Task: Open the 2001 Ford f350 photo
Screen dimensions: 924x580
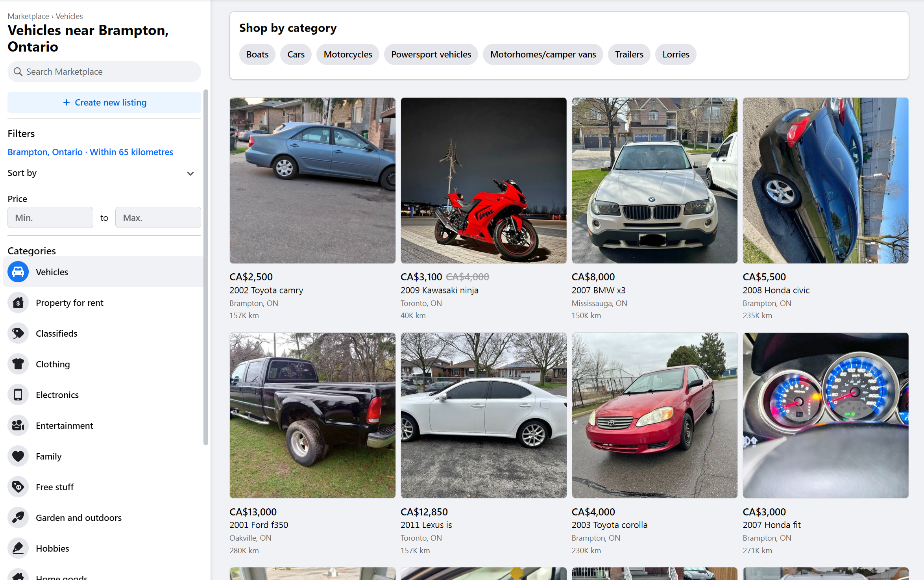Action: click(312, 415)
